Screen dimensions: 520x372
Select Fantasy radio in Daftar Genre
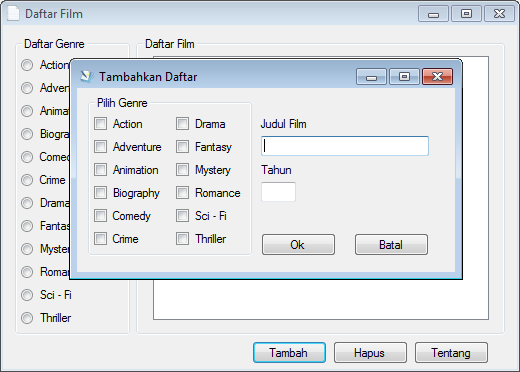pyautogui.click(x=27, y=226)
